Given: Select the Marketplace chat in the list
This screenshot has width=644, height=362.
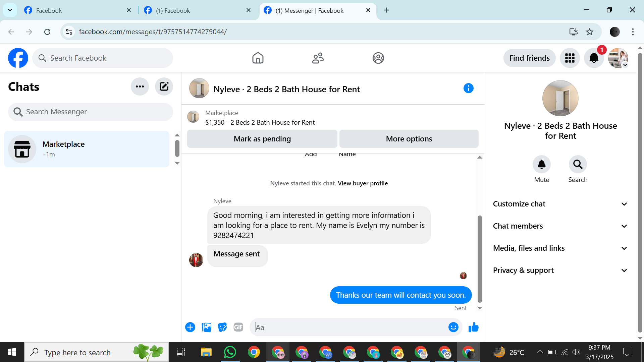Looking at the screenshot, I should pos(87,149).
